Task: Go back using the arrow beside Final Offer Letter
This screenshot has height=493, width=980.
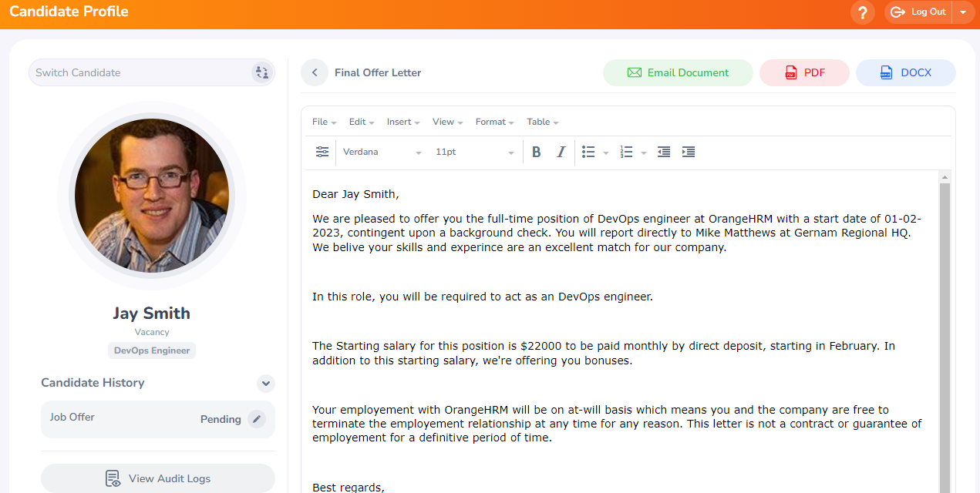Action: coord(314,72)
